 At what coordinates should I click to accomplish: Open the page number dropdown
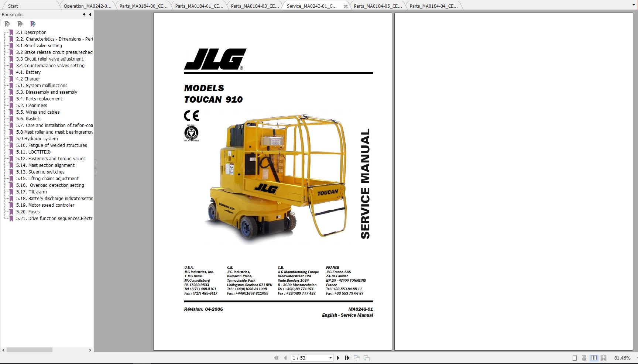[x=330, y=358]
